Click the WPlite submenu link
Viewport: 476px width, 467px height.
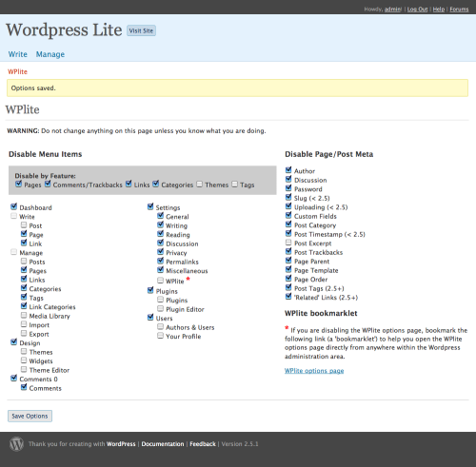point(17,71)
